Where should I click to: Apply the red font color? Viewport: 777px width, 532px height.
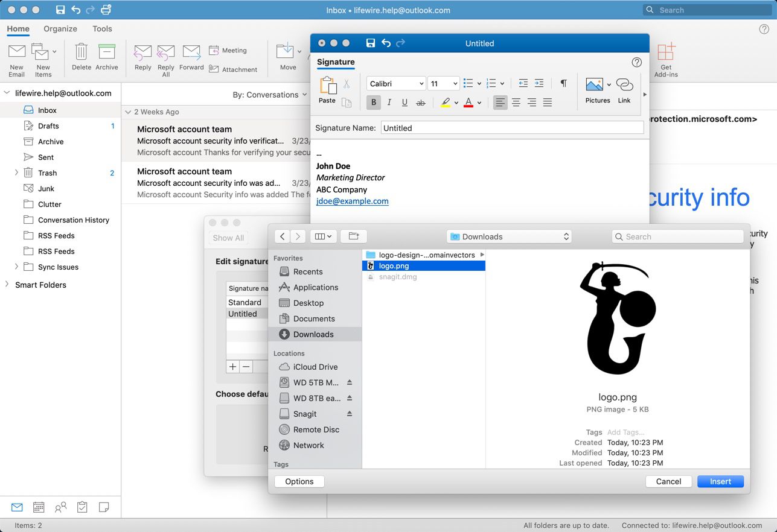click(x=468, y=103)
